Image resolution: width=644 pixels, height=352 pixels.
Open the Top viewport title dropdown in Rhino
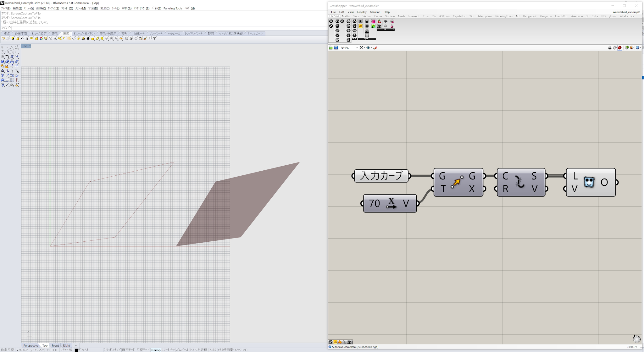pos(29,46)
